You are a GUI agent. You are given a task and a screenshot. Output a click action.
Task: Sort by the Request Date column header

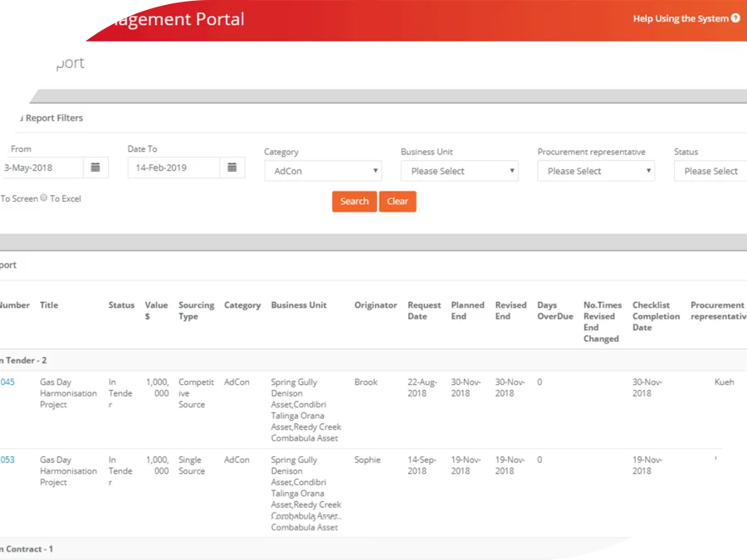click(424, 310)
